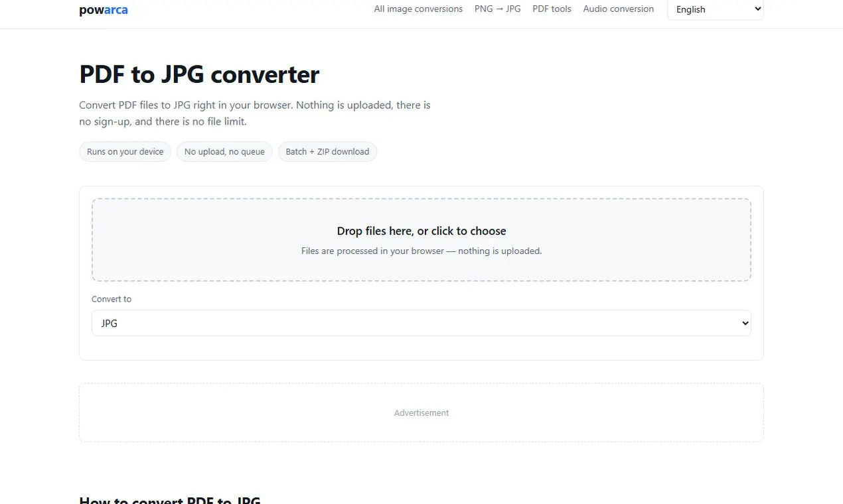
Task: Click the Batch + ZIP download badge
Action: (x=327, y=152)
